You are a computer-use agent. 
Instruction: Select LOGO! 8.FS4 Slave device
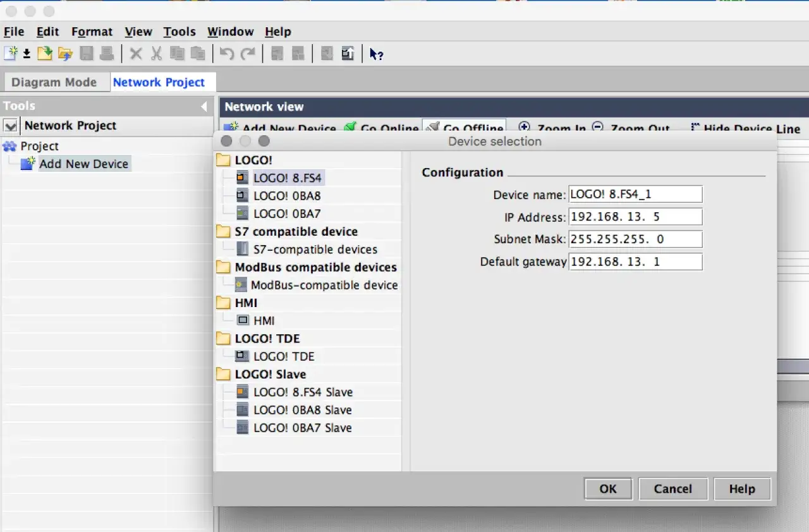point(303,392)
